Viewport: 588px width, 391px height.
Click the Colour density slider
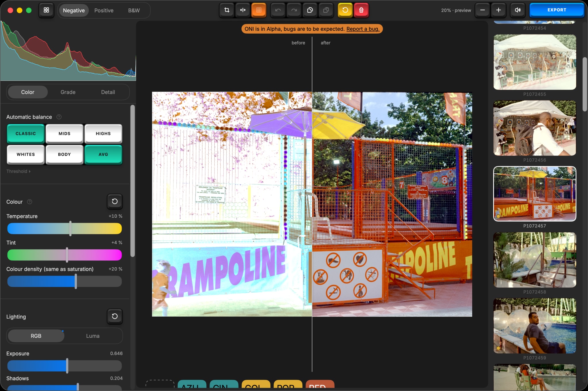pos(64,281)
